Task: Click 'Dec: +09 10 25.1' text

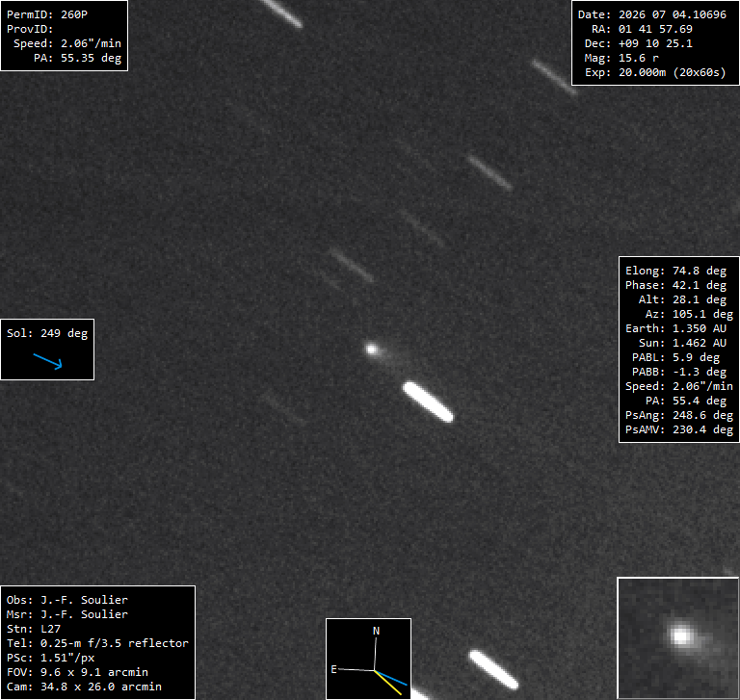Action: pos(639,43)
